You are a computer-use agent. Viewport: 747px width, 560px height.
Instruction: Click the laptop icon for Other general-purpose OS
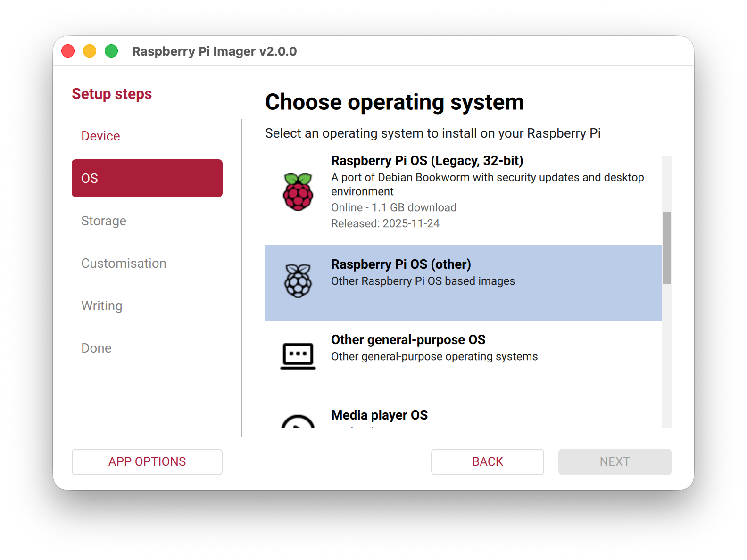pos(298,356)
